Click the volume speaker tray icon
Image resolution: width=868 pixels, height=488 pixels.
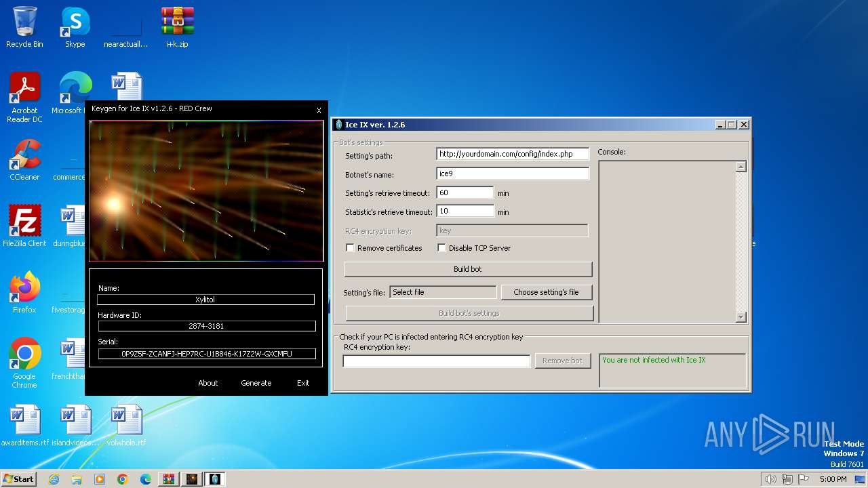point(770,479)
